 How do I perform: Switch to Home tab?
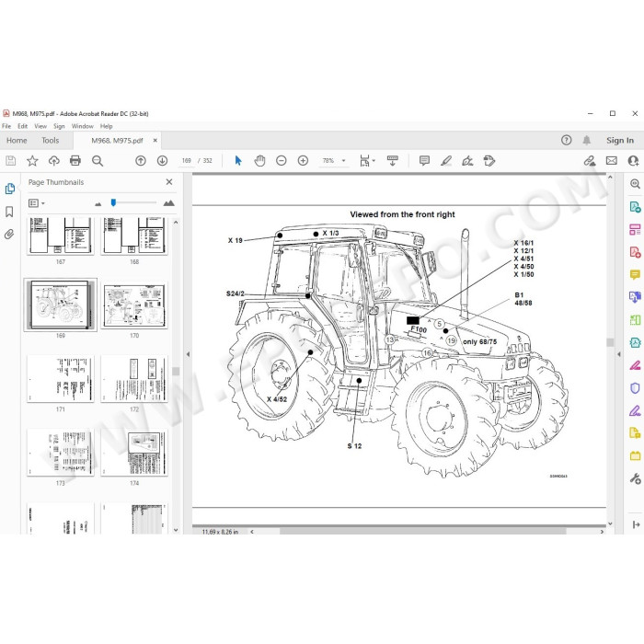[17, 141]
